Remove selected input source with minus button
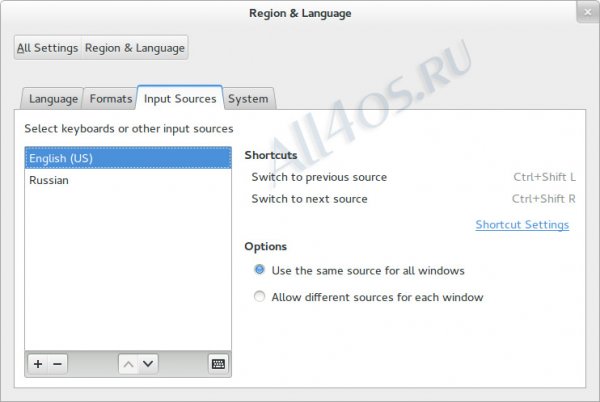600x402 pixels. click(58, 364)
